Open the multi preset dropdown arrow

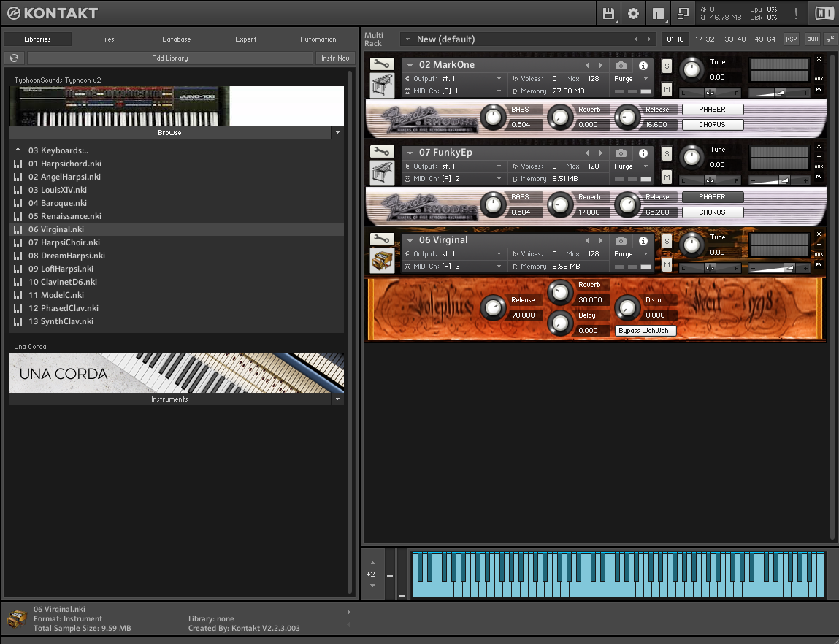click(x=407, y=39)
